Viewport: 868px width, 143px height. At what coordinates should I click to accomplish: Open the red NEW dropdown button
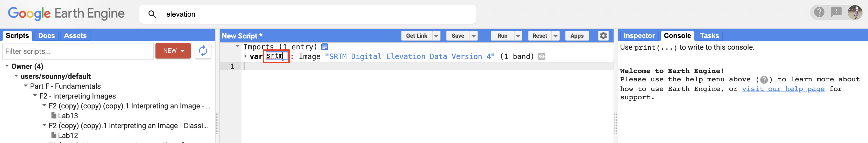173,51
